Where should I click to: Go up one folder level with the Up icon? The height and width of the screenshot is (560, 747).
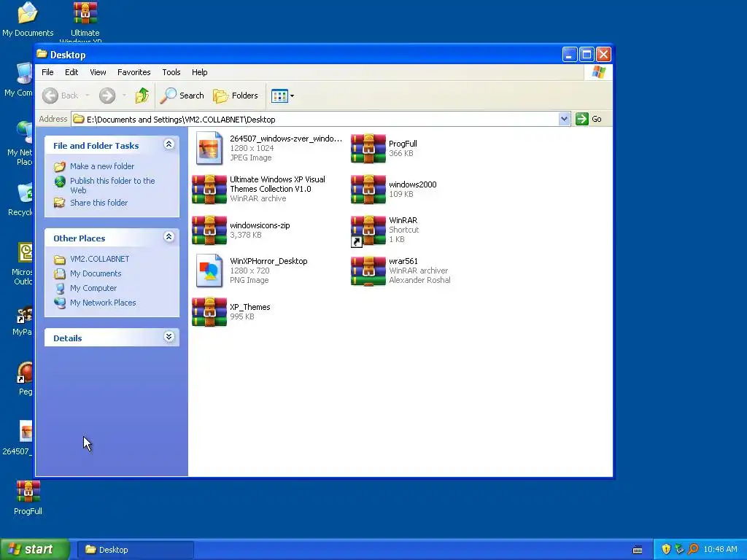coord(142,96)
